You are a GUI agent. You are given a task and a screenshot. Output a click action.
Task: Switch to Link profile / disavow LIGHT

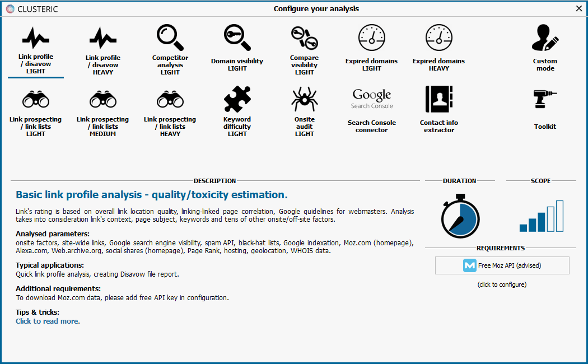tap(35, 50)
